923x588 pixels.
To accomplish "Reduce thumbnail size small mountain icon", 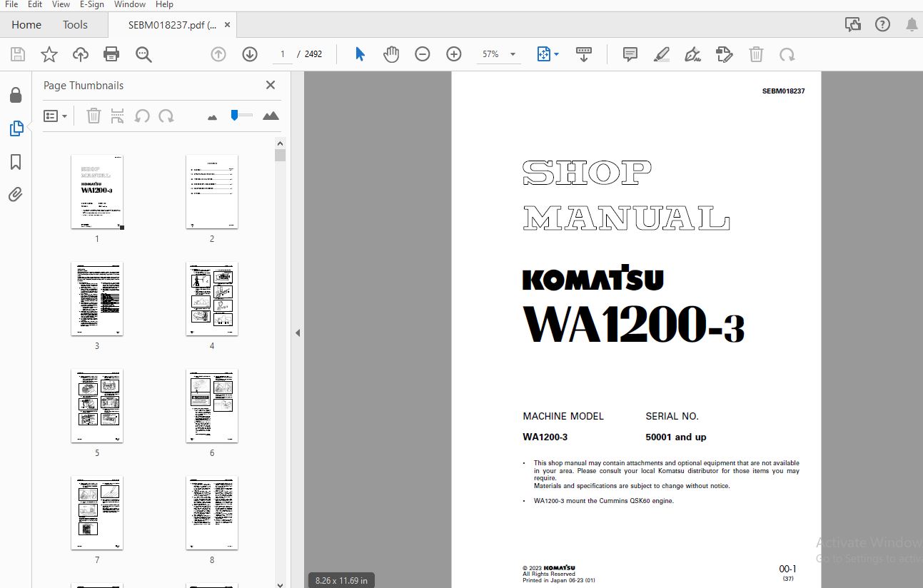I will pos(212,117).
